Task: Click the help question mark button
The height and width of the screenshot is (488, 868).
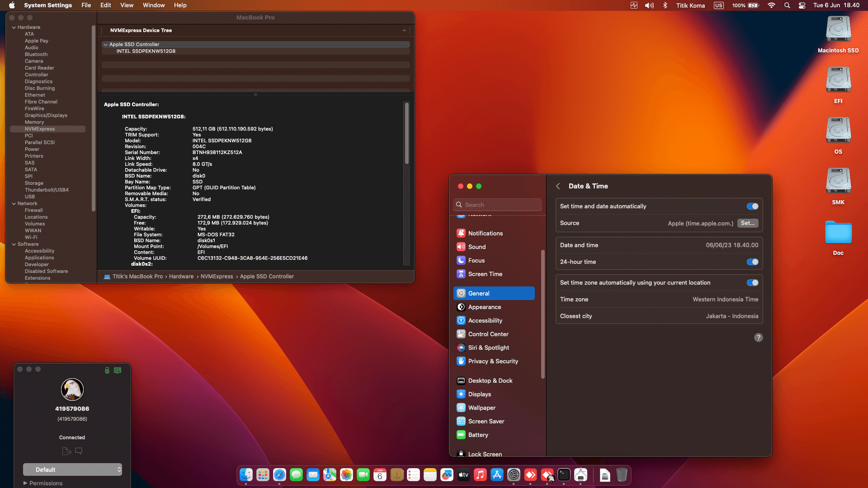Action: pos(759,338)
